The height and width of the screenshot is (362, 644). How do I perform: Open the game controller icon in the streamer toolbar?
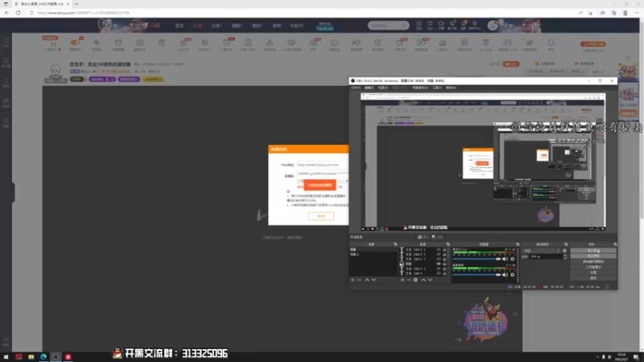coord(508,43)
